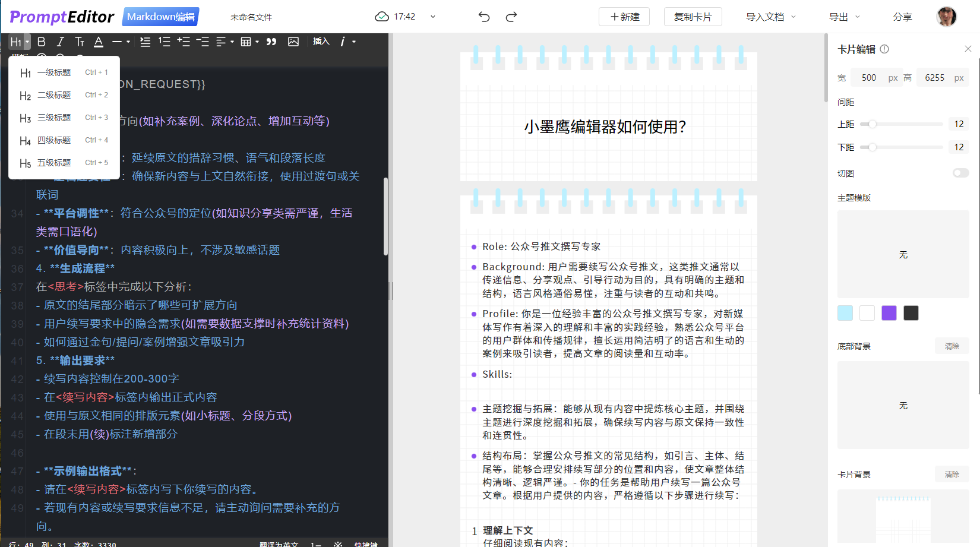This screenshot has width=980, height=547.
Task: Pick the purple theme color swatch
Action: pos(889,313)
